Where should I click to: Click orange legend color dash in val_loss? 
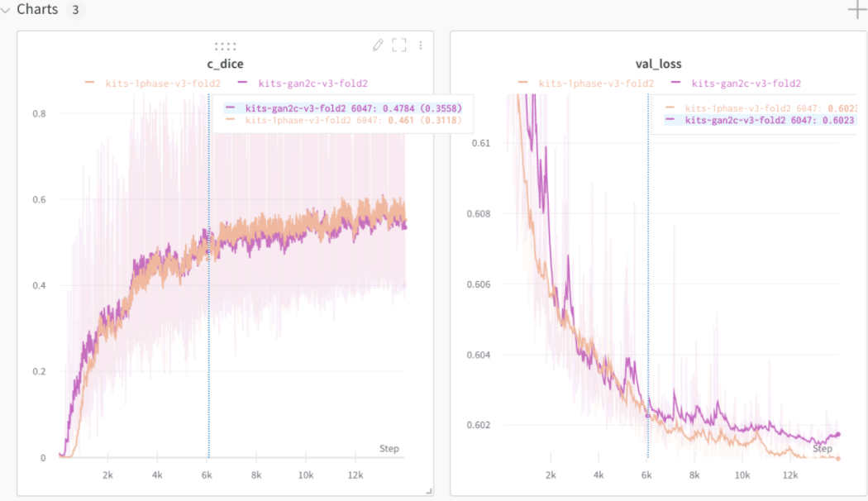coord(522,83)
